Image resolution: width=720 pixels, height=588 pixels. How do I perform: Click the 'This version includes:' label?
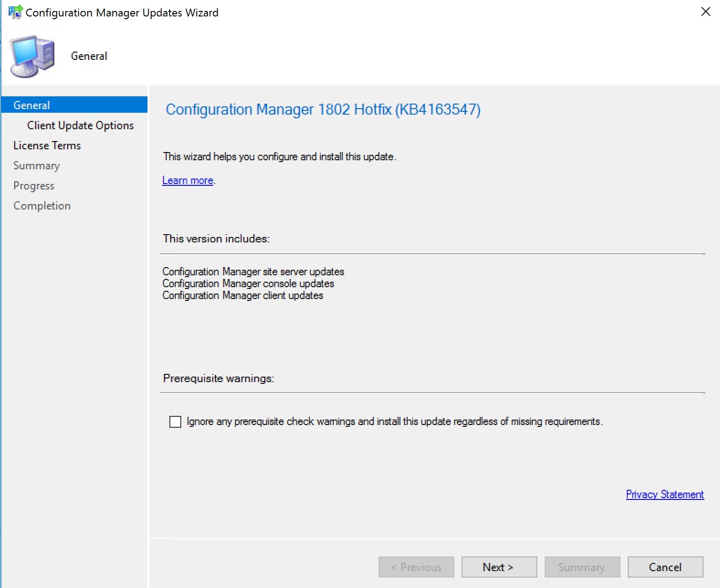coord(216,239)
